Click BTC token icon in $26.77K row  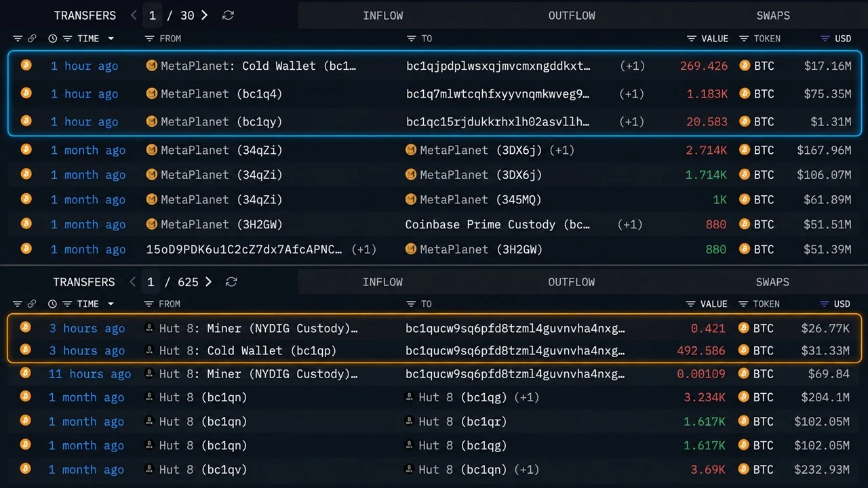point(744,328)
